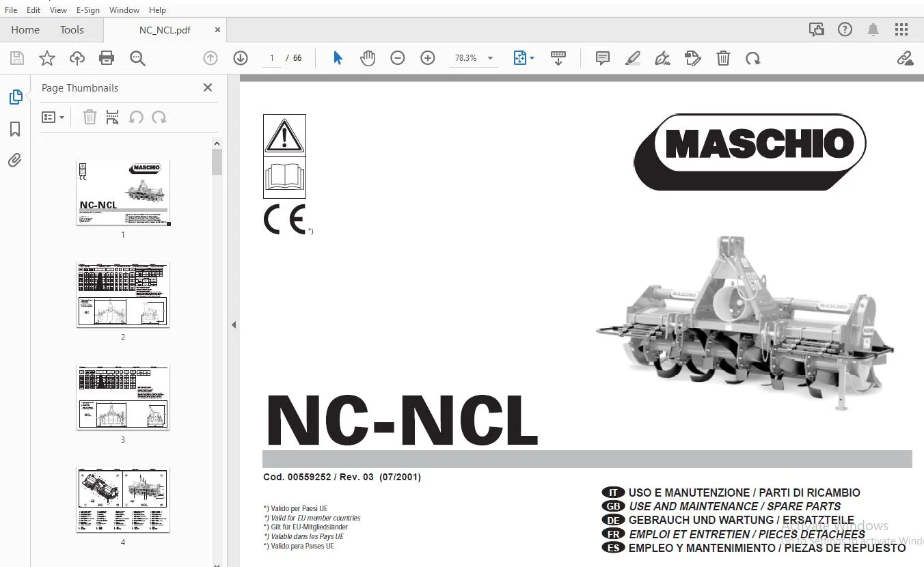
Task: Open the Help question mark icon
Action: pyautogui.click(x=845, y=30)
